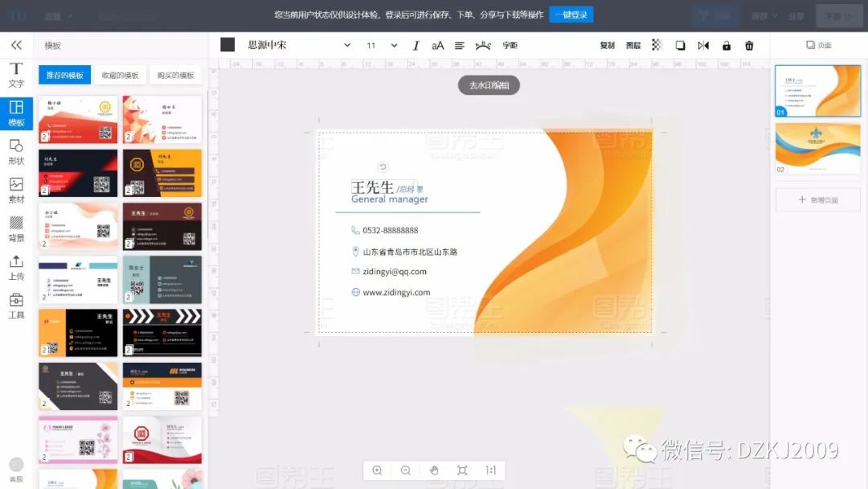Click the zoom in magnifier icon

click(377, 471)
